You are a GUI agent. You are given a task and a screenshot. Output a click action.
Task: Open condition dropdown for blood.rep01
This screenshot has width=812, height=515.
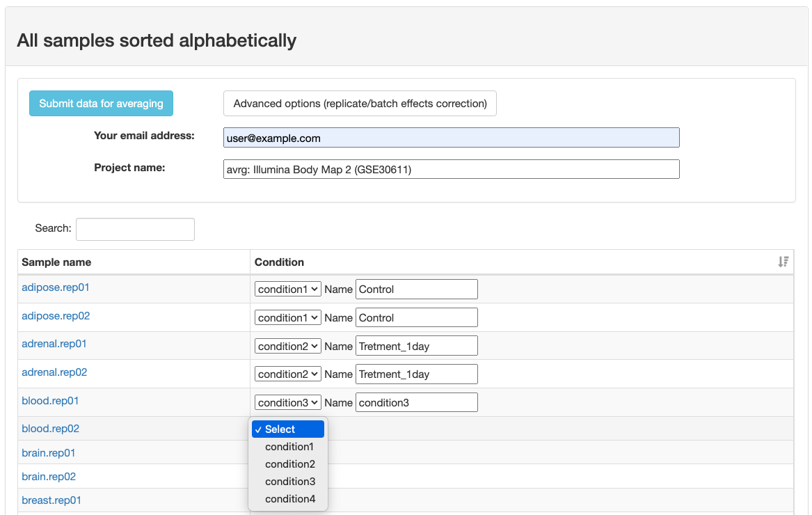coord(287,403)
